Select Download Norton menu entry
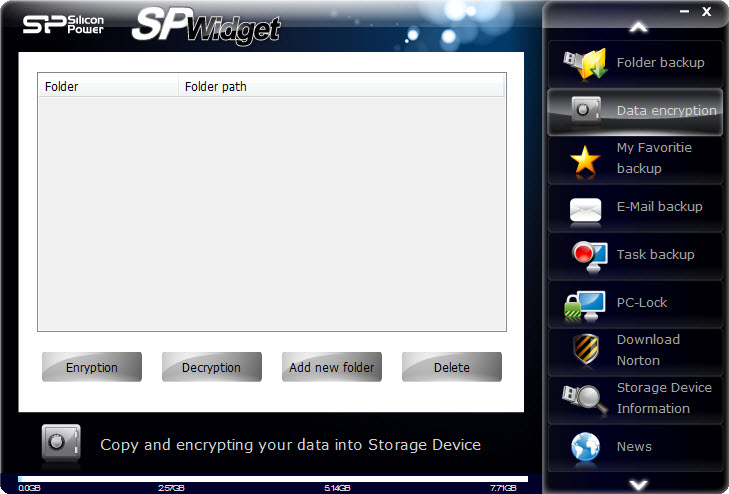This screenshot has height=494, width=729. pyautogui.click(x=635, y=352)
